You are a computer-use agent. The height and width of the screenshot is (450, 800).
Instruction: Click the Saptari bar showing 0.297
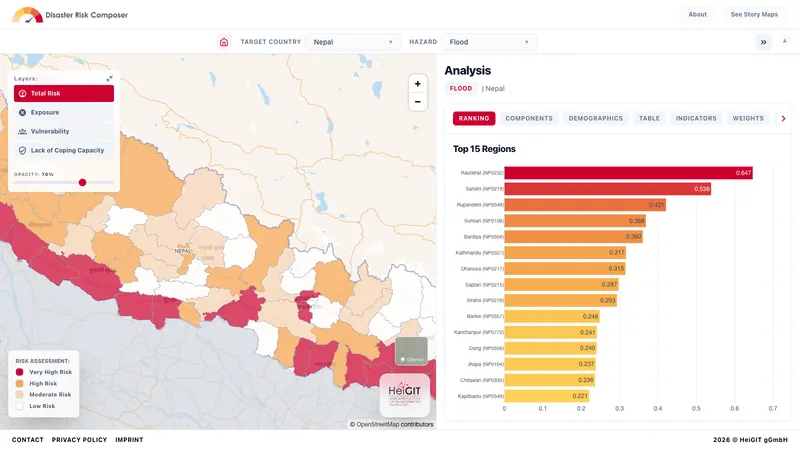click(561, 285)
